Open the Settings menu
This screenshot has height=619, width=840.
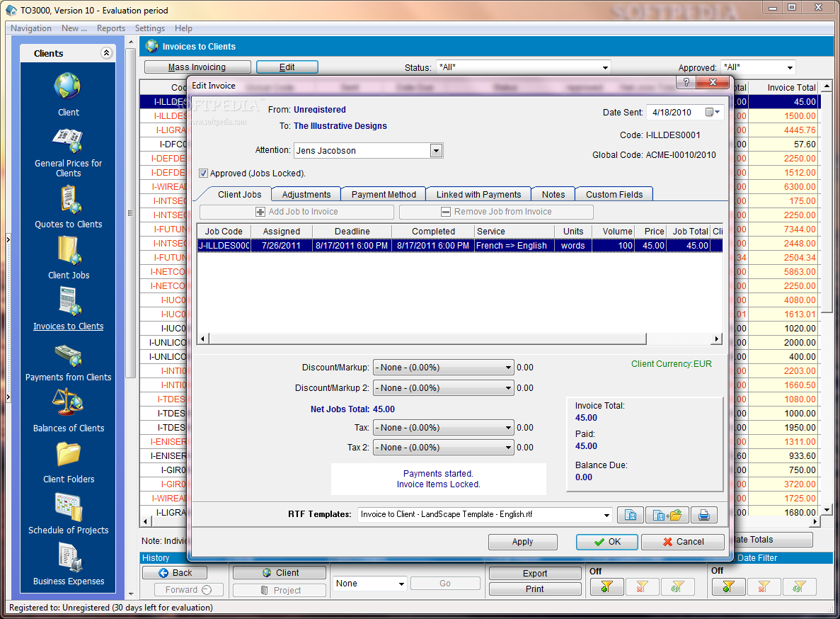click(x=150, y=28)
